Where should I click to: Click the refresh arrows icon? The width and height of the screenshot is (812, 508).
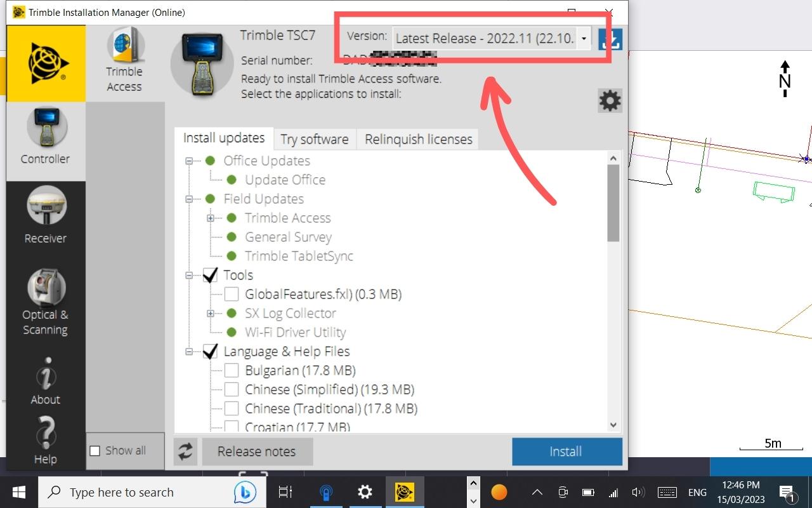185,451
